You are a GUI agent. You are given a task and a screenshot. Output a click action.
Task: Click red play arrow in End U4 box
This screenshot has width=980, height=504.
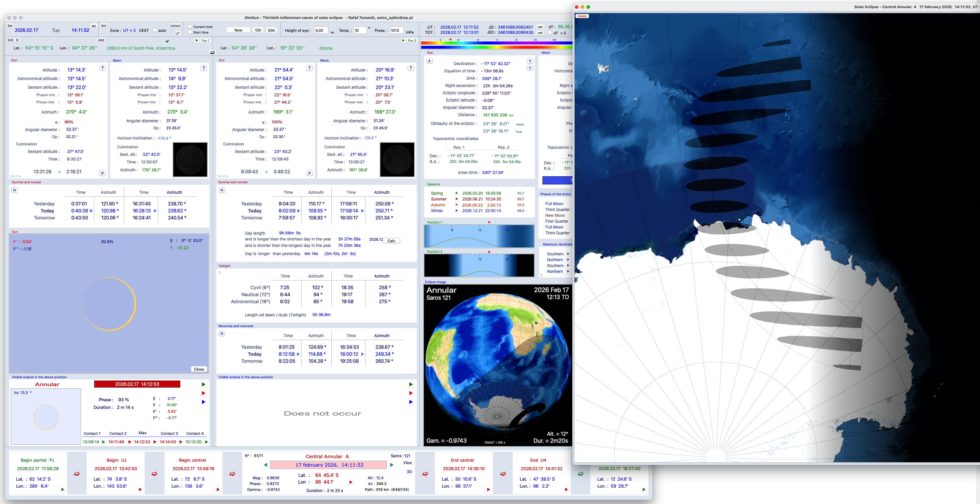pyautogui.click(x=566, y=489)
